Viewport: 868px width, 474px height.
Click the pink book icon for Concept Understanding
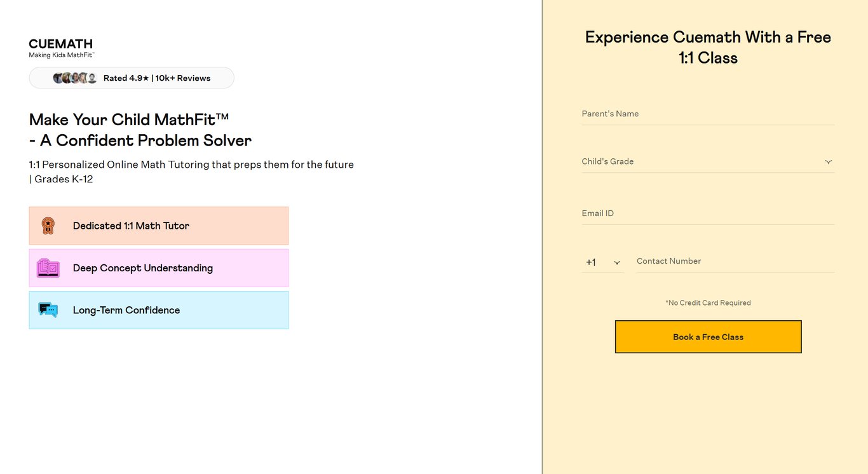point(48,268)
